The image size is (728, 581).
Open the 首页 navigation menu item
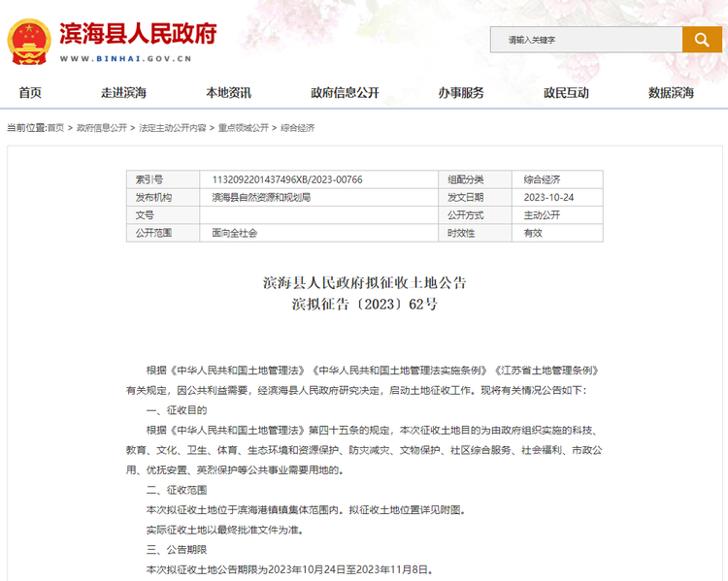(x=30, y=93)
